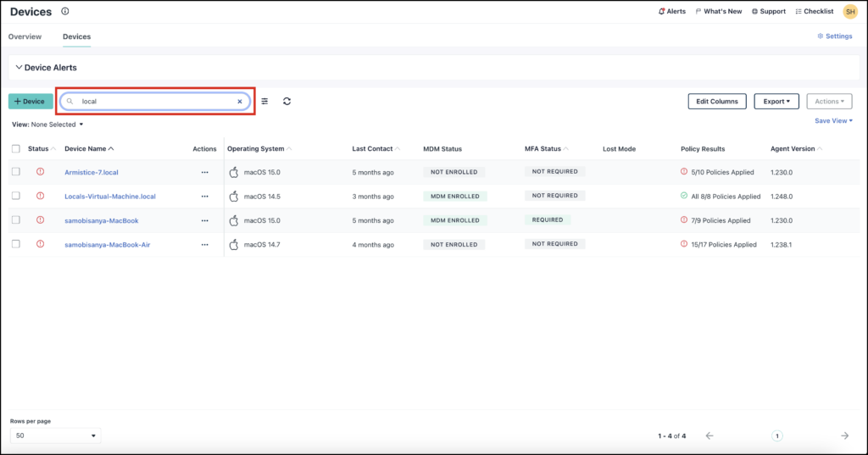Click into the device search field
868x455 pixels.
(153, 102)
